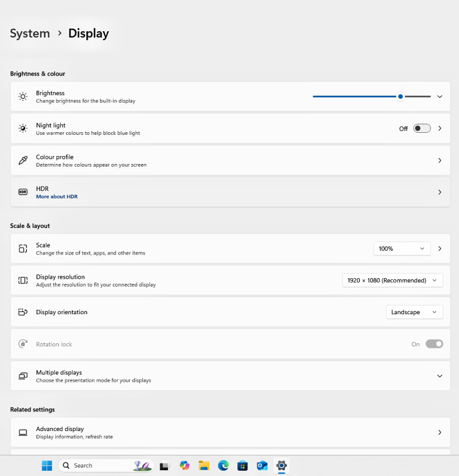Expand the Multiple displays section
Image resolution: width=459 pixels, height=476 pixels.
tap(439, 376)
